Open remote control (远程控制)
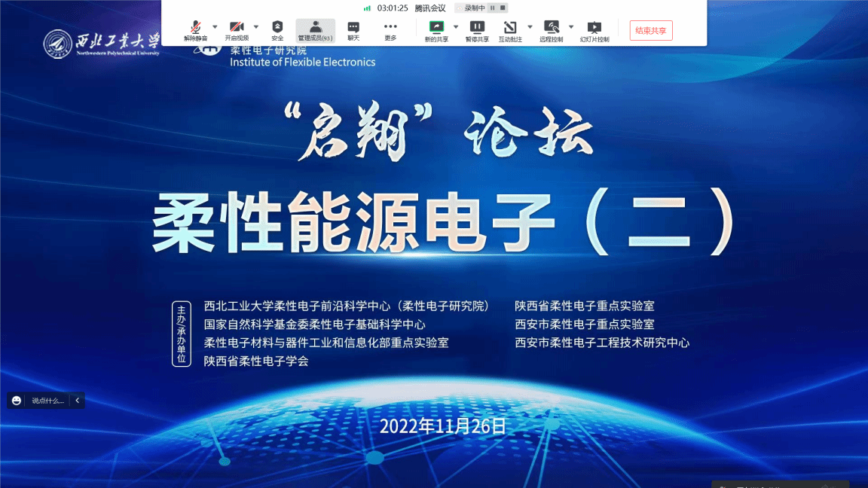This screenshot has height=488, width=868. (x=551, y=30)
